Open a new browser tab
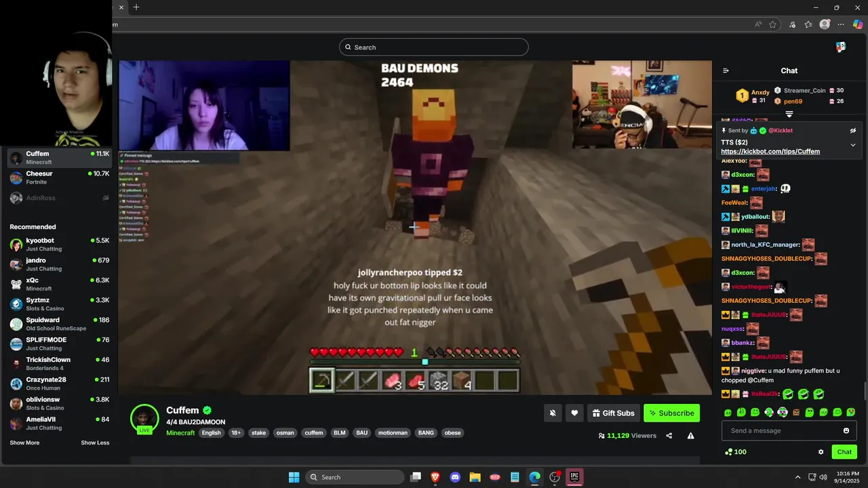The width and height of the screenshot is (868, 488). 136,7
